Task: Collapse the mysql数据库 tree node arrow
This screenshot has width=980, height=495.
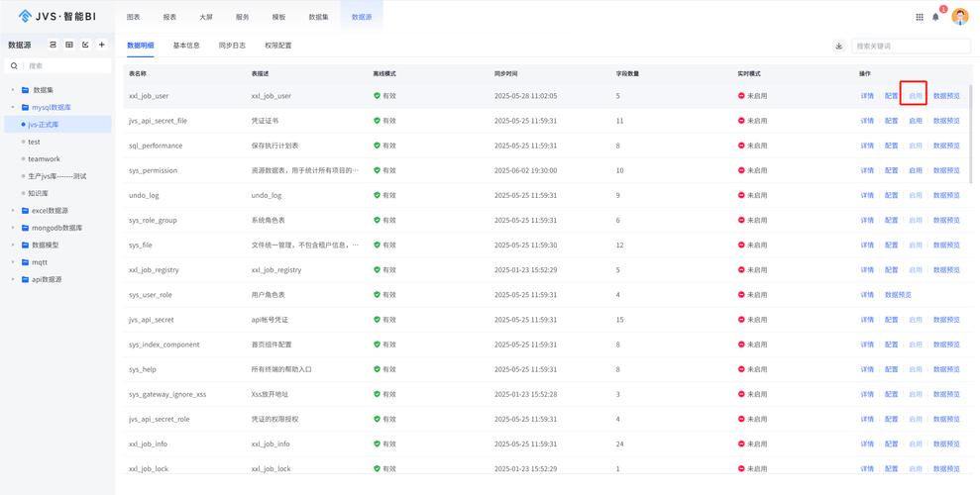Action: (x=13, y=107)
